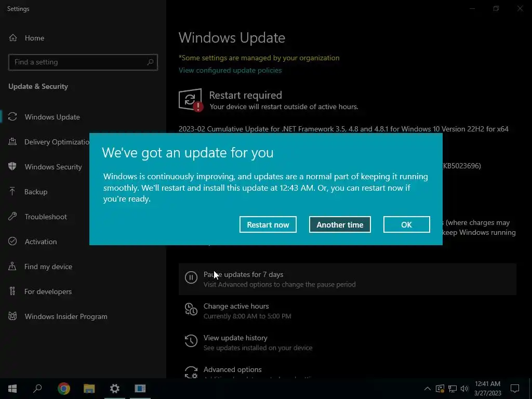Click the Windows Security shield icon
The width and height of the screenshot is (532, 399).
12,166
